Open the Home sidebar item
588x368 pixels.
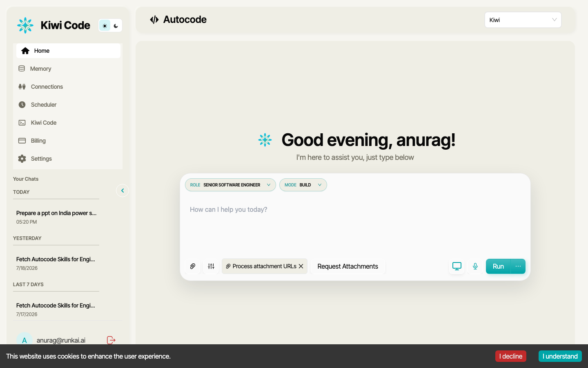[x=68, y=51]
